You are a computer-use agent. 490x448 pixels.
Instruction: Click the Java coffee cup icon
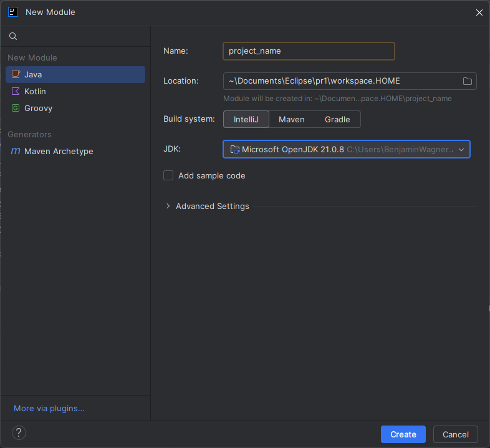(16, 74)
